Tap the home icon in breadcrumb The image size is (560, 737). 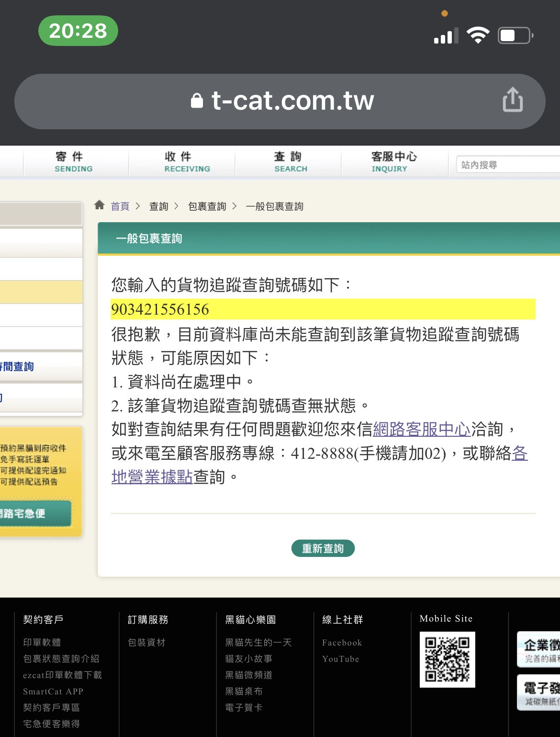pos(100,205)
